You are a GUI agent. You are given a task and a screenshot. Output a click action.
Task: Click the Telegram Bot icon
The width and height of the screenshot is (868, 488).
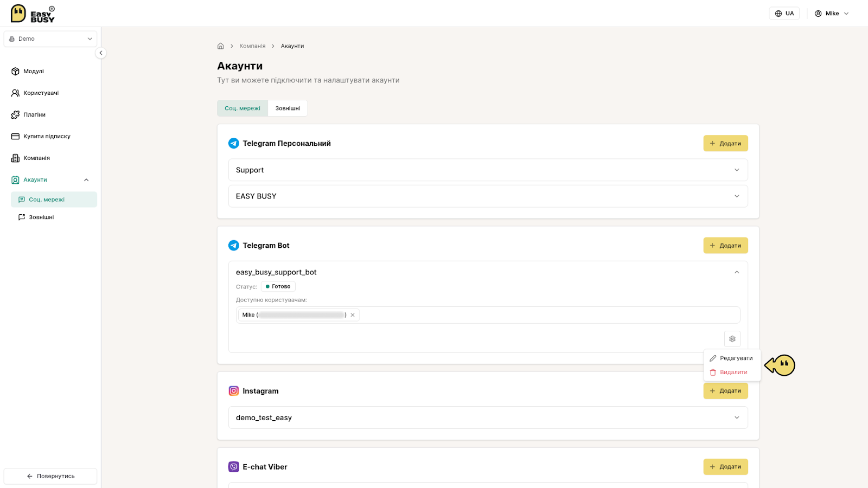pos(234,246)
